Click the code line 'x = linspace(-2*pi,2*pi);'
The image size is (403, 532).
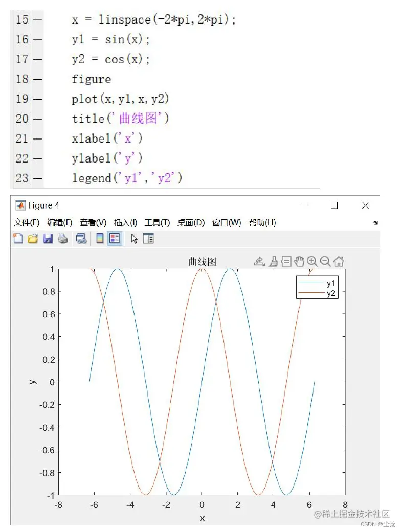(153, 19)
